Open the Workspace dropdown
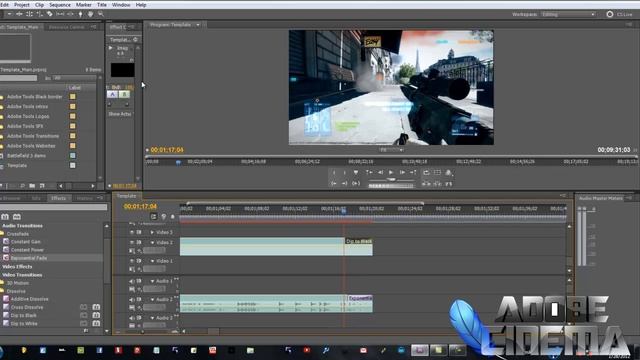The image size is (640, 360). pos(569,14)
